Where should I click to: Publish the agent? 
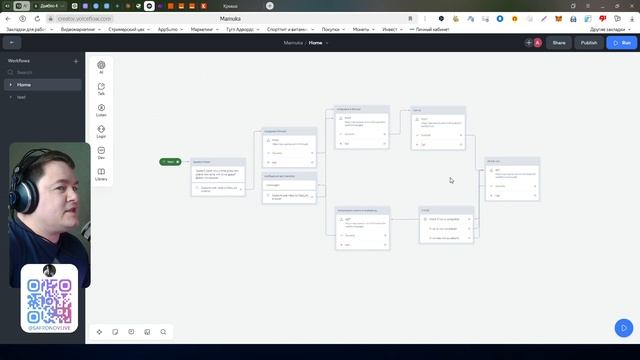click(x=589, y=42)
